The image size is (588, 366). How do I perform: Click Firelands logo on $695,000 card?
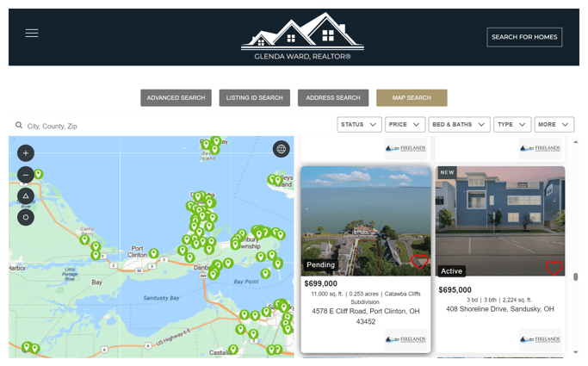pos(540,339)
